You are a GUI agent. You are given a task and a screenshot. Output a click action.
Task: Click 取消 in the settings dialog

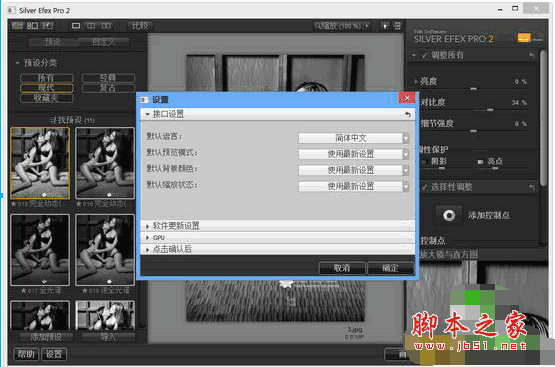[342, 268]
